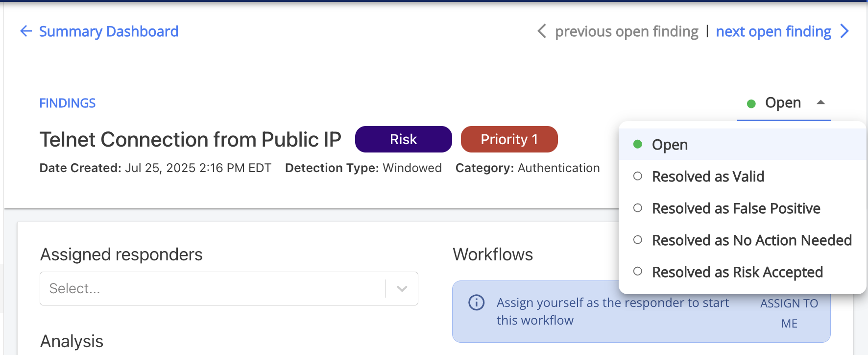Click the Workflows heading
Viewport: 868px width, 355px height.
coord(493,254)
